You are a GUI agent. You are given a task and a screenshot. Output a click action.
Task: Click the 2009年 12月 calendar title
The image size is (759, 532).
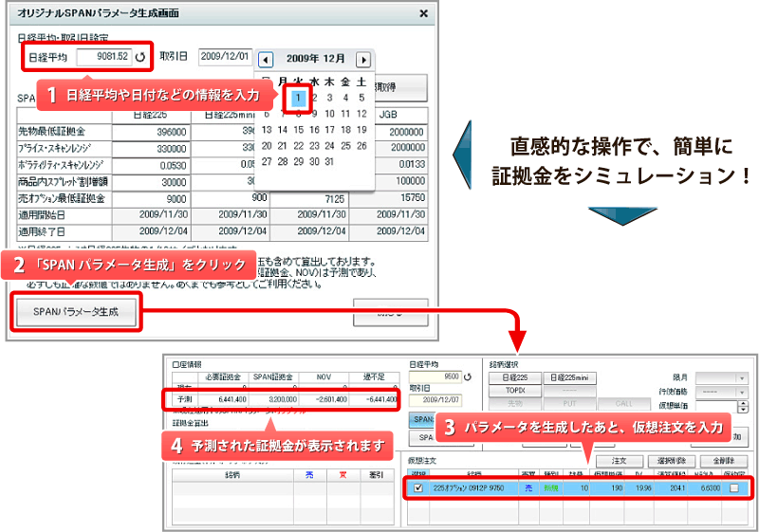point(315,59)
